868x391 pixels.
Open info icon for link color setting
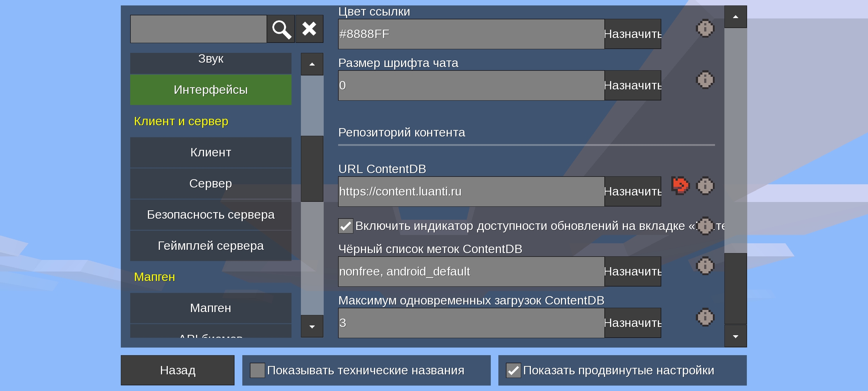(x=705, y=28)
